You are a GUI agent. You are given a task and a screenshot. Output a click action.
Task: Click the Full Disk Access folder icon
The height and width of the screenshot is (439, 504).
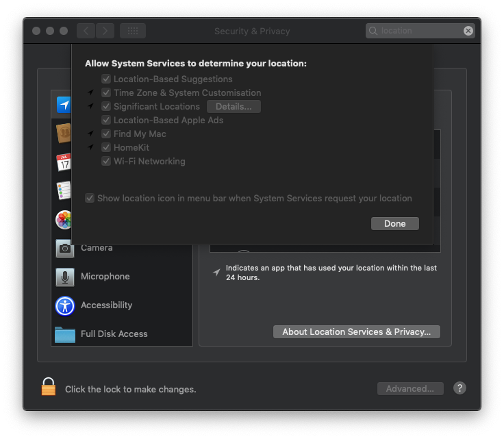pos(65,334)
